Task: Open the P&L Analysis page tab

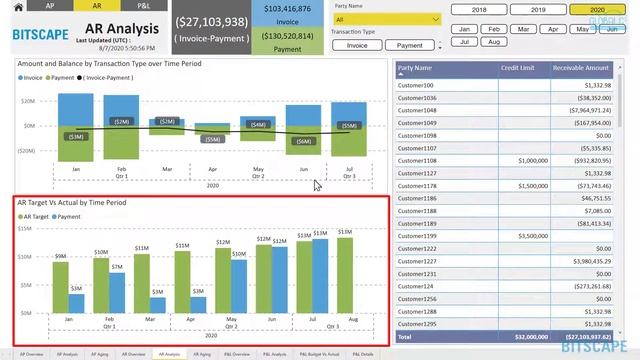Action: click(275, 354)
